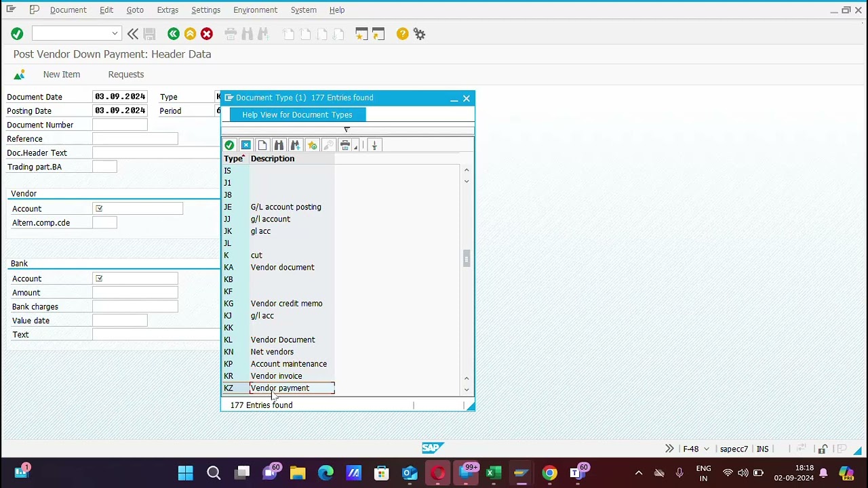Click the Trading part.BA field
This screenshot has width=868, height=488.
click(104, 167)
